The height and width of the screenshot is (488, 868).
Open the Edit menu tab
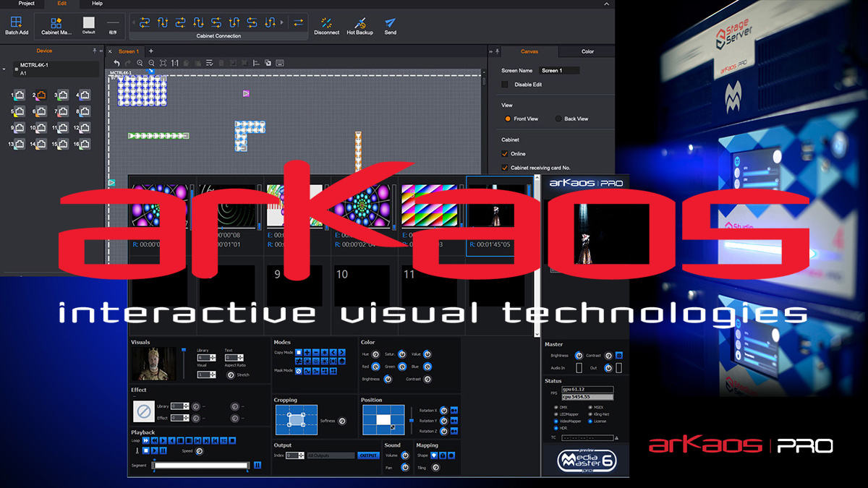[62, 4]
